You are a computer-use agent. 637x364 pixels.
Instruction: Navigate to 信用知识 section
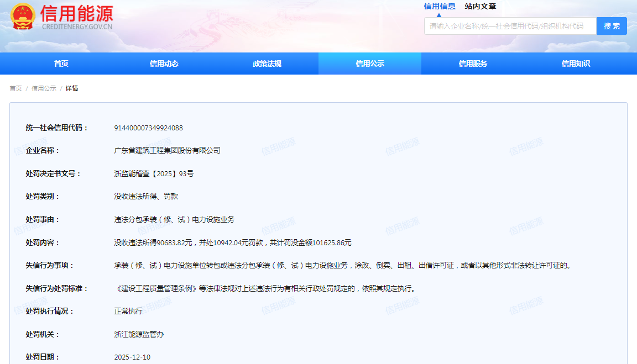click(576, 64)
